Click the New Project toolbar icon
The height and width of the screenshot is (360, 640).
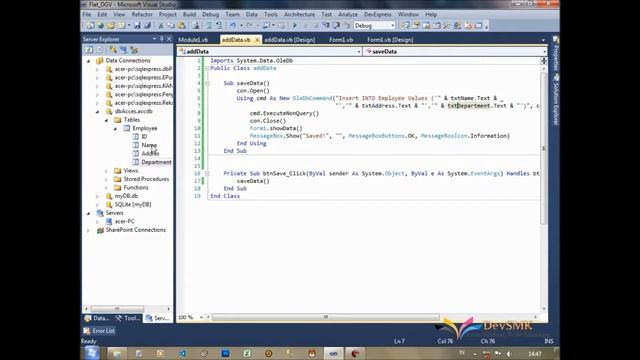90,26
